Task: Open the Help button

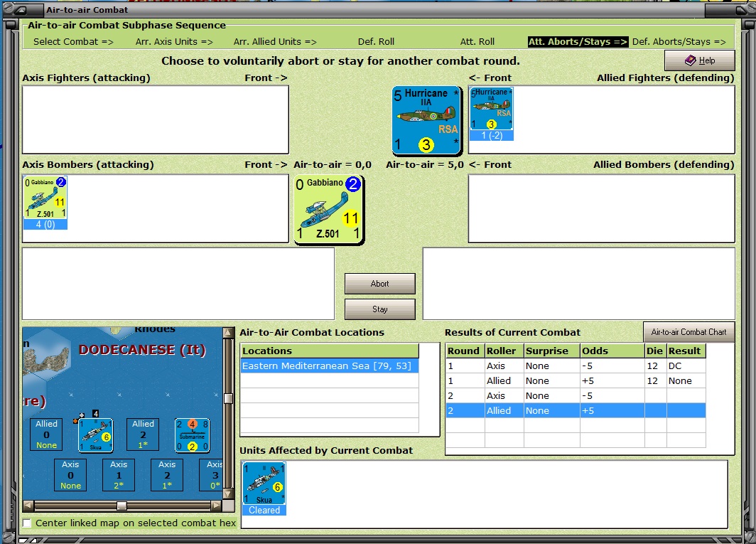Action: coord(700,60)
